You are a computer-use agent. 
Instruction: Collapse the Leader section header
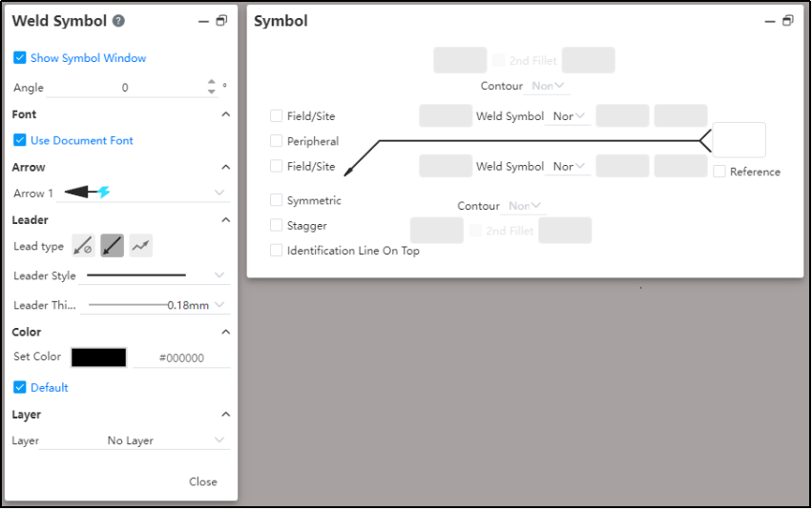226,220
